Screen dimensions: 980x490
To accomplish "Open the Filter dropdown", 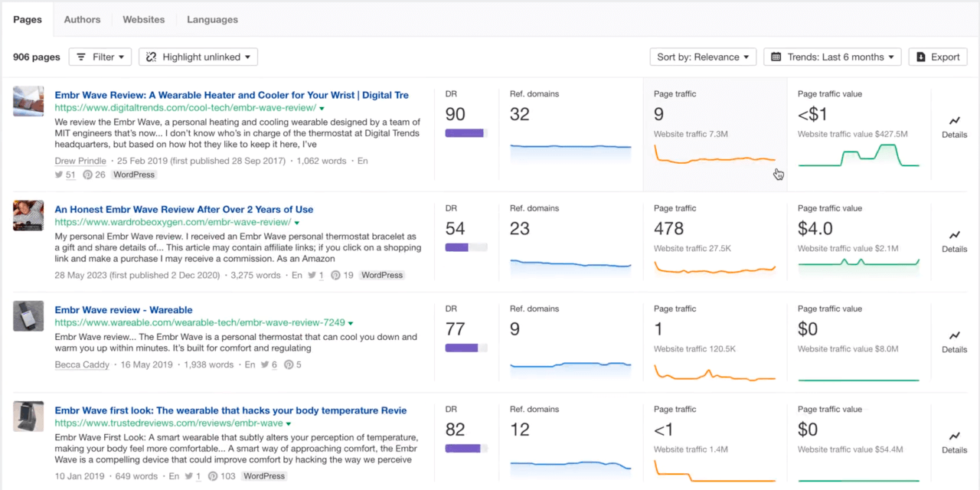I will tap(100, 57).
